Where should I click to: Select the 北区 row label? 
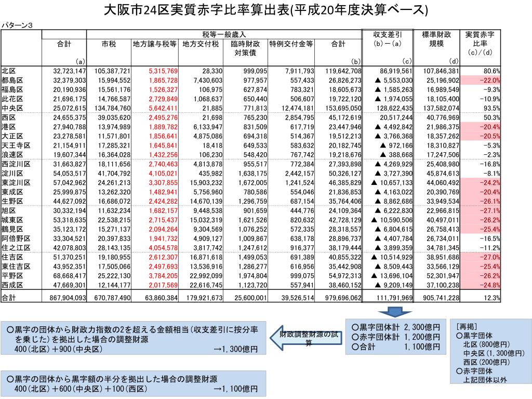click(x=9, y=71)
